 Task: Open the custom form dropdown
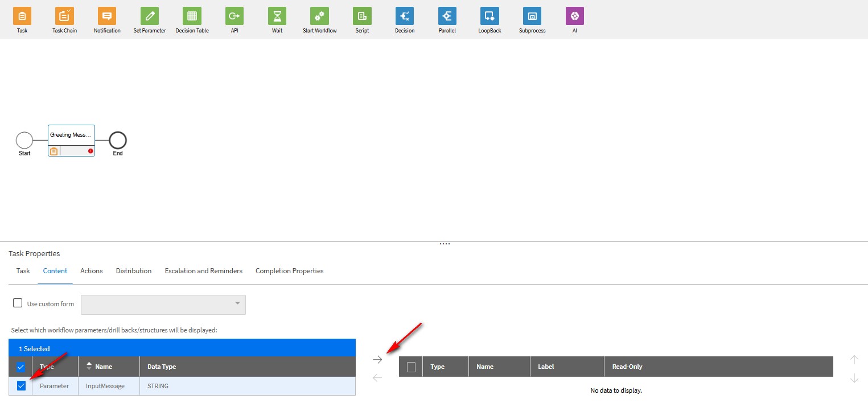163,305
